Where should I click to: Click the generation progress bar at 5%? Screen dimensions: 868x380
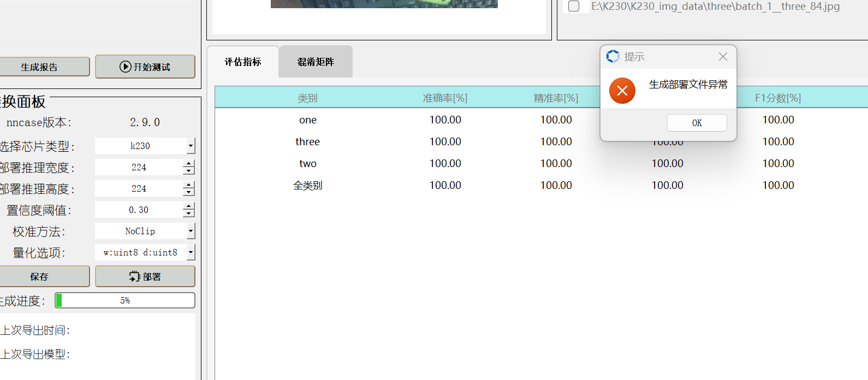pos(125,300)
